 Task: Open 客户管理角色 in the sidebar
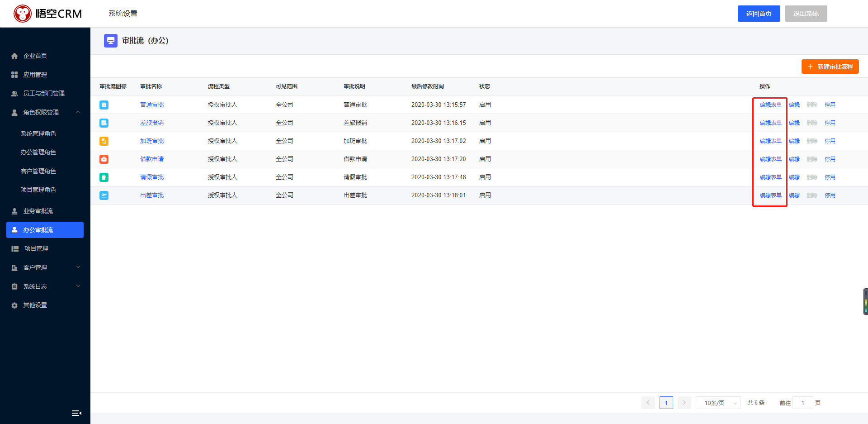(x=38, y=172)
